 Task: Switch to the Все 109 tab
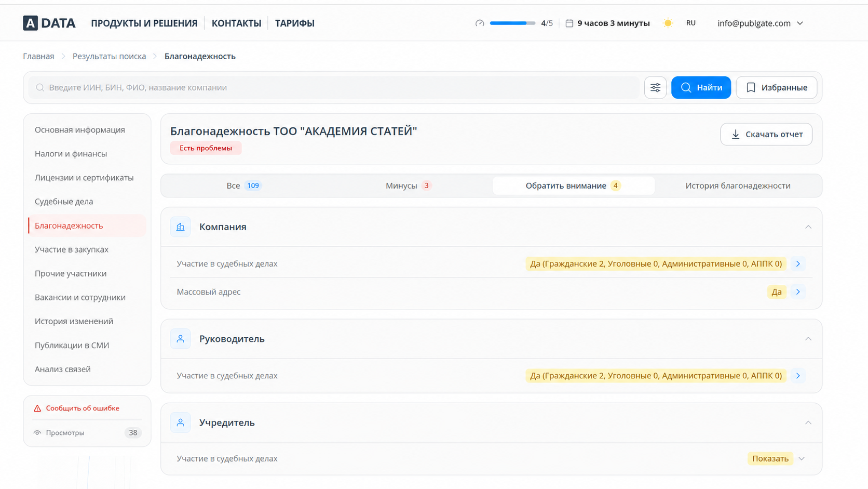(x=243, y=186)
